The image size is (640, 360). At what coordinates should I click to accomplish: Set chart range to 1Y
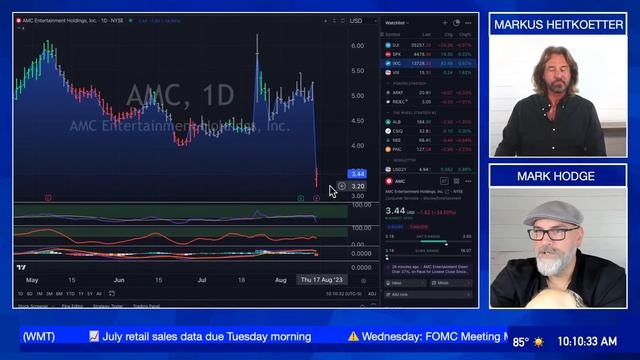click(x=81, y=293)
